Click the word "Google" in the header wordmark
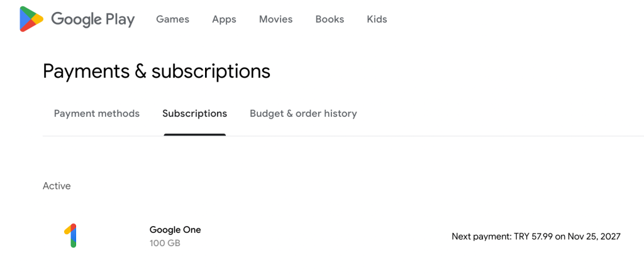Image resolution: width=644 pixels, height=275 pixels. tap(76, 19)
